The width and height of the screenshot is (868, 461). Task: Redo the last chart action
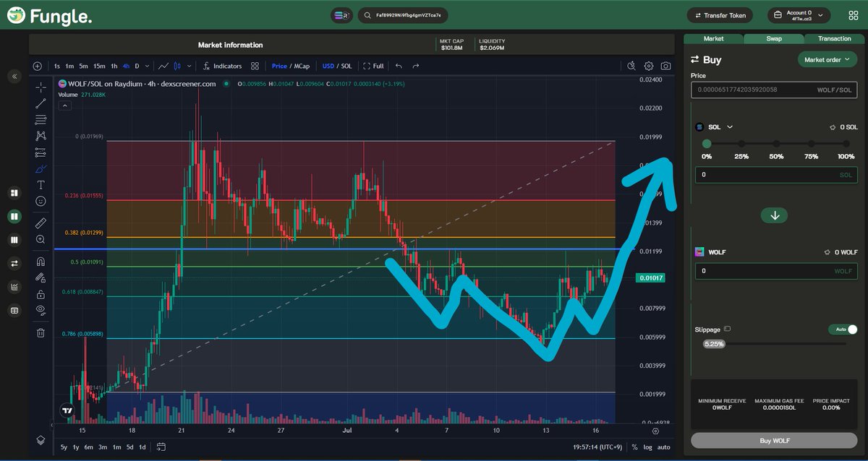[416, 66]
